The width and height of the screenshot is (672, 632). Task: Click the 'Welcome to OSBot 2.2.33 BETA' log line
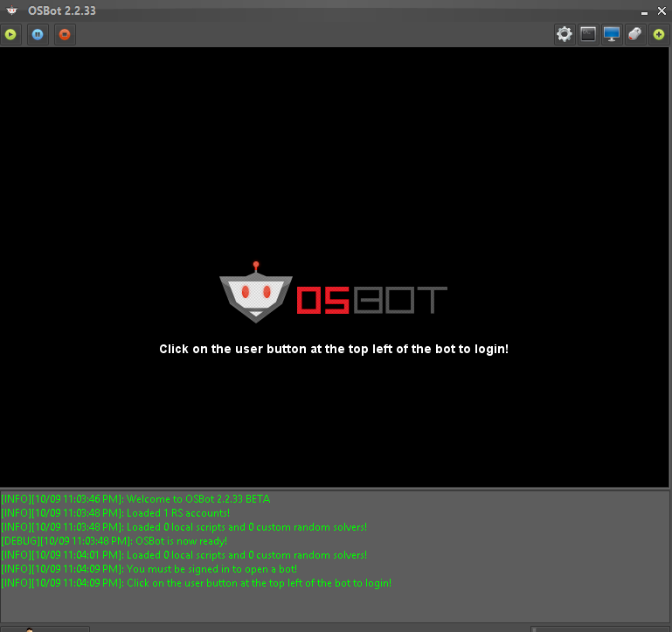pos(135,499)
